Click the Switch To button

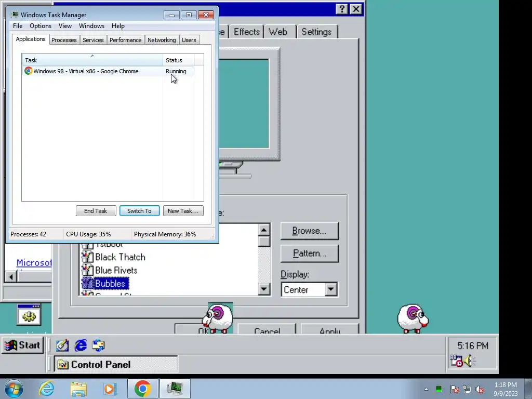139,211
